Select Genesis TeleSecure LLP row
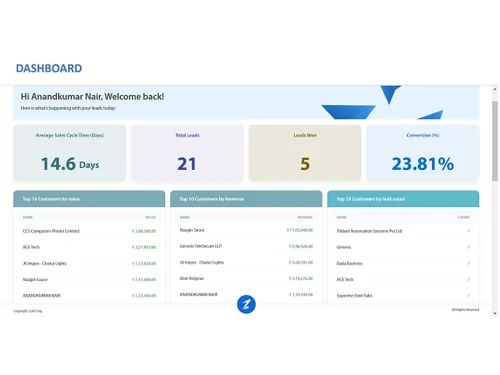500x375 pixels. (246, 246)
